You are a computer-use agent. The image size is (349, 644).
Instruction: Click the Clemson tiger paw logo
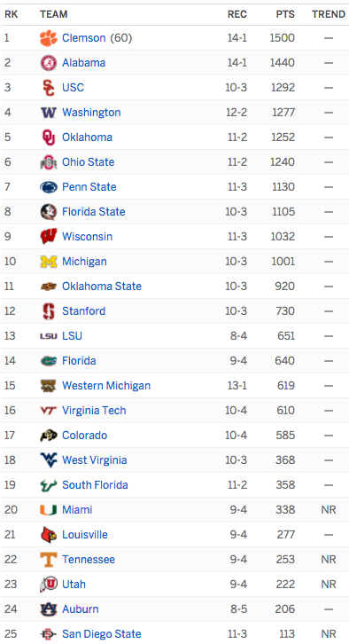[49, 38]
